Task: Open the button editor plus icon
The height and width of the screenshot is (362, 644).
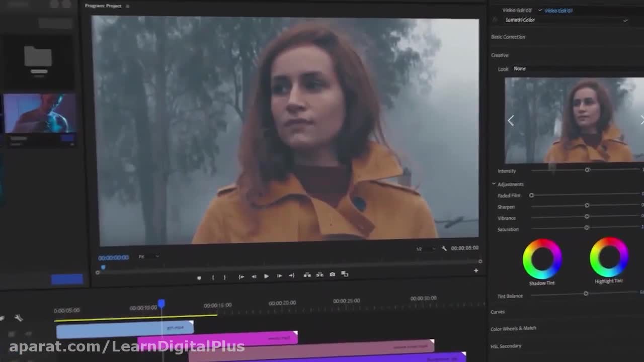Action: (475, 270)
